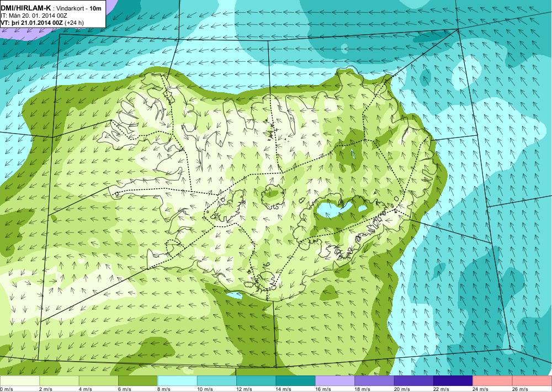The width and height of the screenshot is (552, 392).
Task: Pick the legend swatch between 4 and 6 m/s
Action: [x=99, y=381]
